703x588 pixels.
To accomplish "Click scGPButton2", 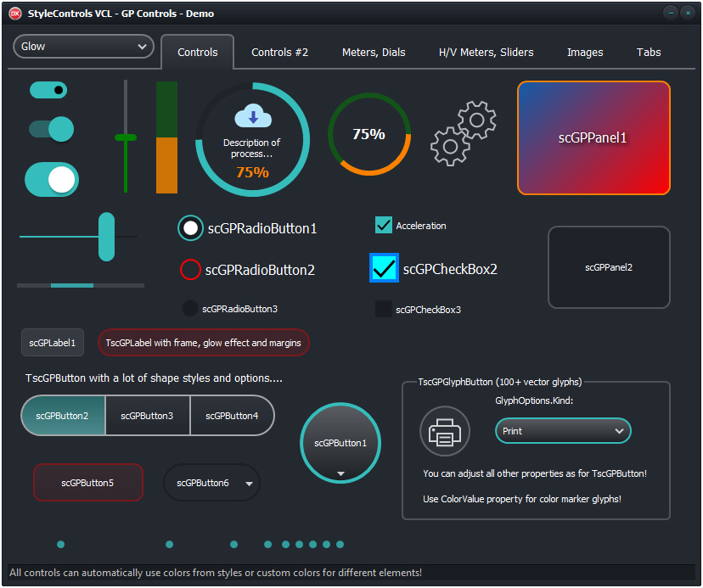I will click(x=63, y=416).
